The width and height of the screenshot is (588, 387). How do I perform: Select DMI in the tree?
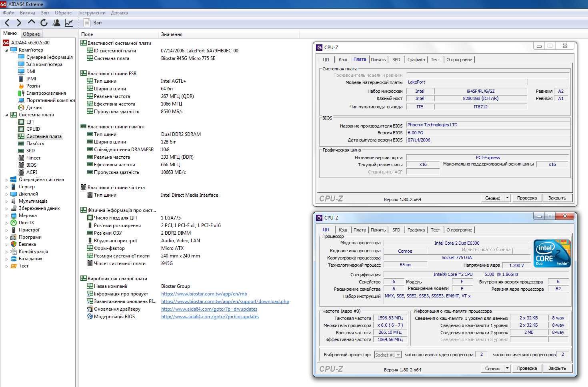pyautogui.click(x=31, y=72)
